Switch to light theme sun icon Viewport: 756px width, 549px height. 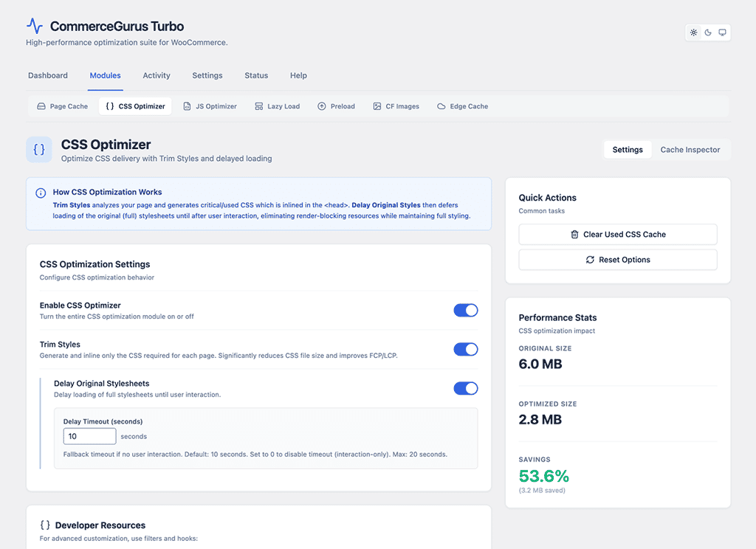click(693, 32)
